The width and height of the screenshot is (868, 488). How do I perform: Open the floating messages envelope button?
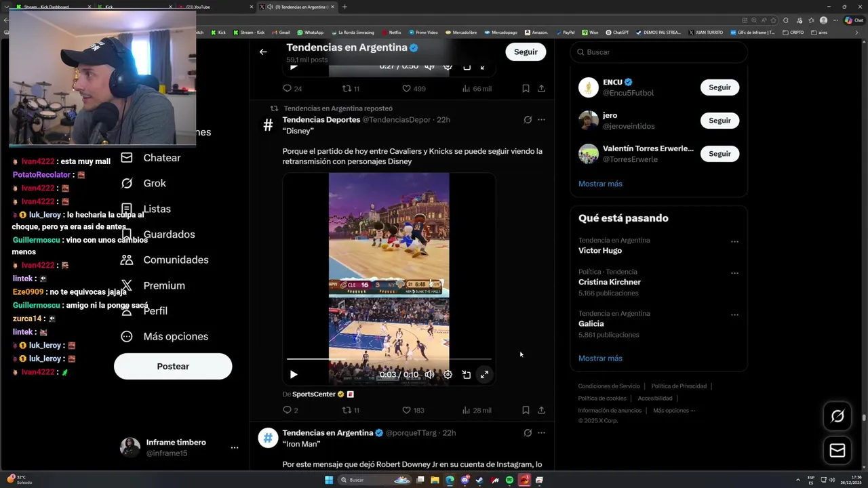point(837,451)
